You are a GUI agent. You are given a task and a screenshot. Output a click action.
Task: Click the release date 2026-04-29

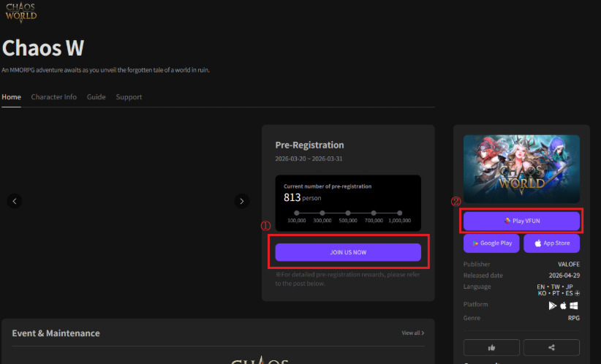[x=564, y=276]
